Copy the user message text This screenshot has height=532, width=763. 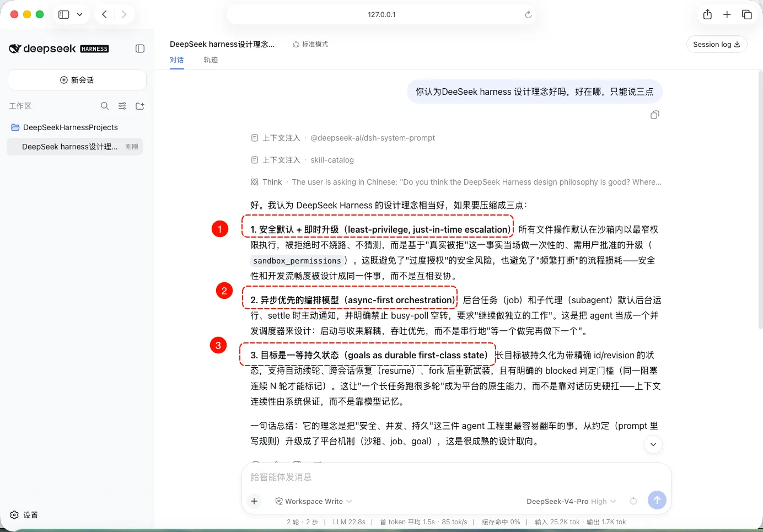pos(655,115)
